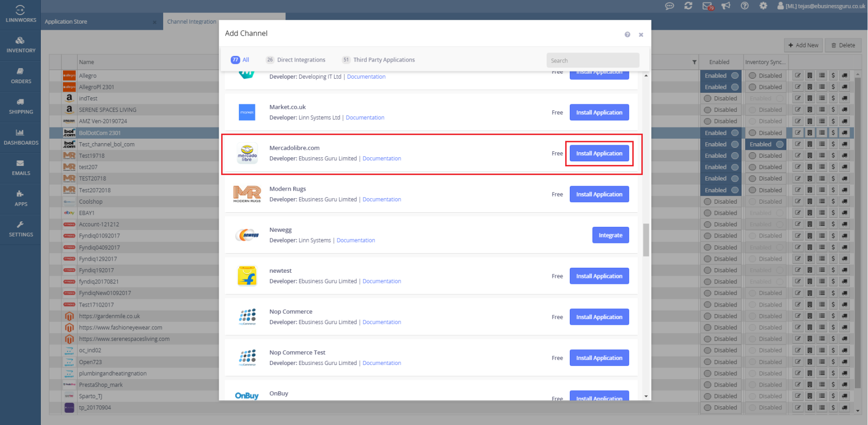
Task: Click the list mapping icon in Allegro row
Action: (822, 76)
